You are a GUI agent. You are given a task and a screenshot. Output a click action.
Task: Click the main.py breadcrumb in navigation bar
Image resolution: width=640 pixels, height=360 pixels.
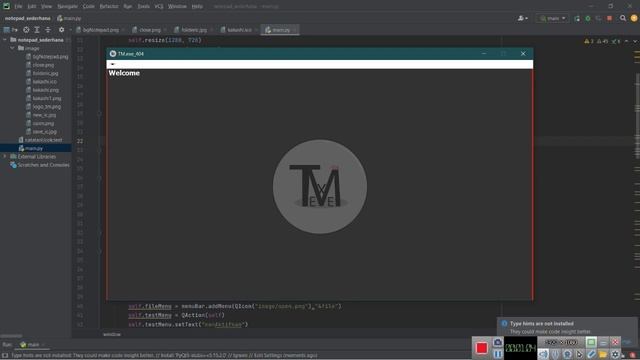(69, 18)
